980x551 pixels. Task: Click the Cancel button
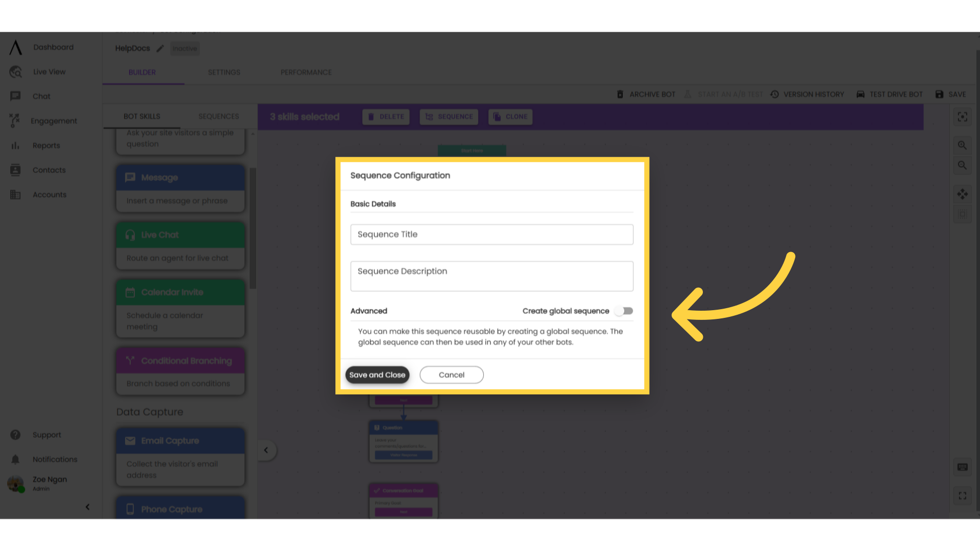452,375
